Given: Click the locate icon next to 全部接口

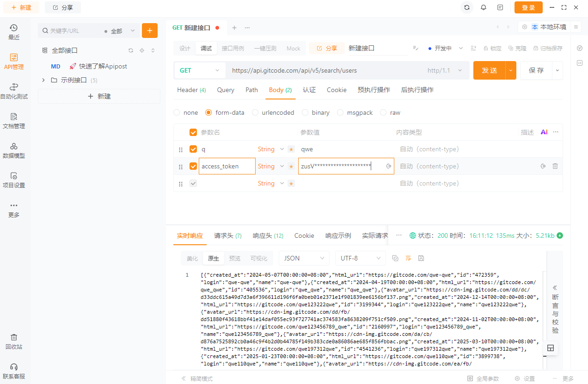Looking at the screenshot, I should 142,50.
